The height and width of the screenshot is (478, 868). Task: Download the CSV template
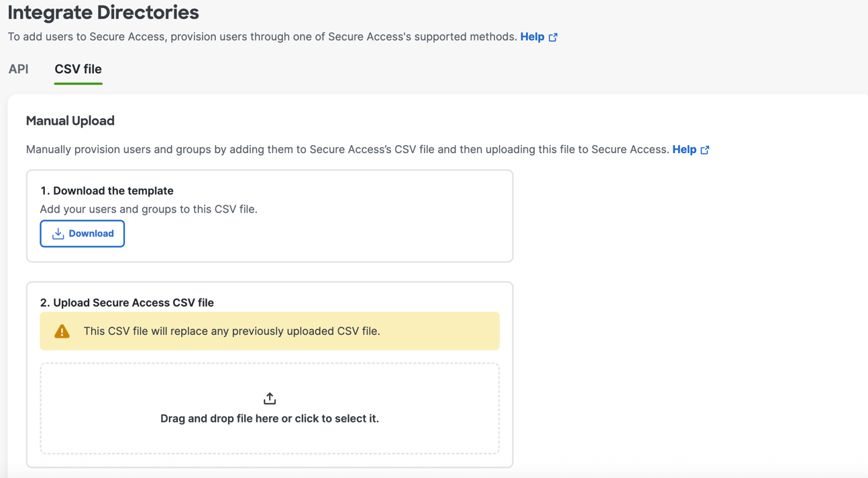click(82, 234)
